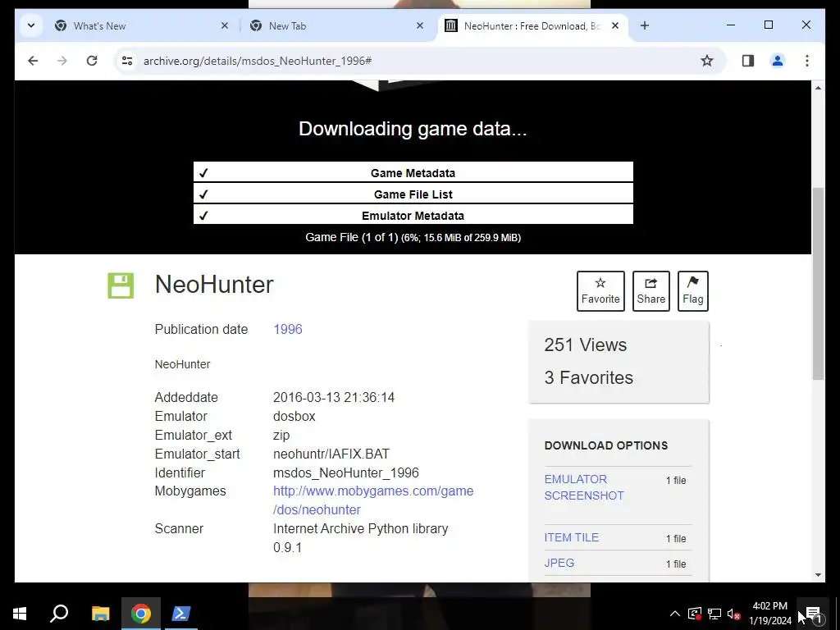
Task: Open the taskbar clock and date
Action: tap(769, 614)
